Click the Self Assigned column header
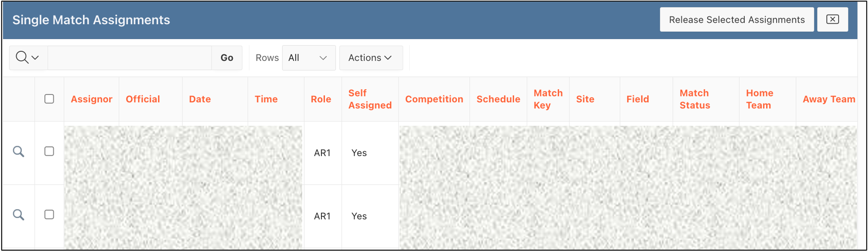 coord(370,99)
